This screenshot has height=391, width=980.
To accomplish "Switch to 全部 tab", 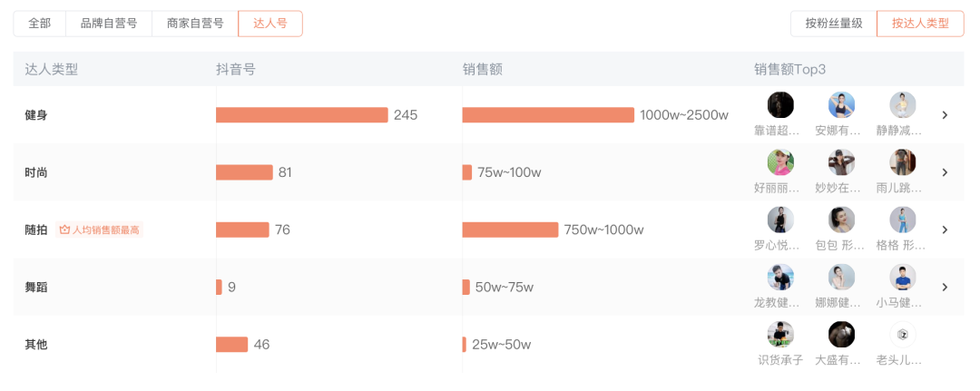I will pyautogui.click(x=39, y=24).
